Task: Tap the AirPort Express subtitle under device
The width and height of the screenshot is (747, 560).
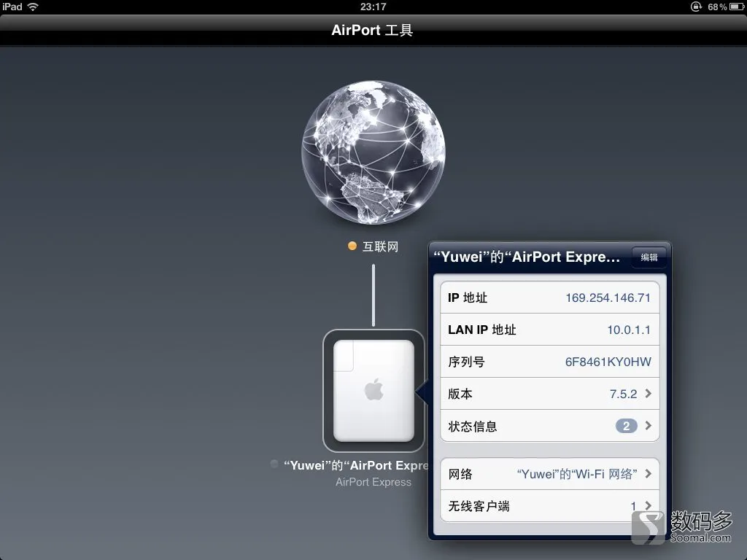Action: pyautogui.click(x=373, y=482)
